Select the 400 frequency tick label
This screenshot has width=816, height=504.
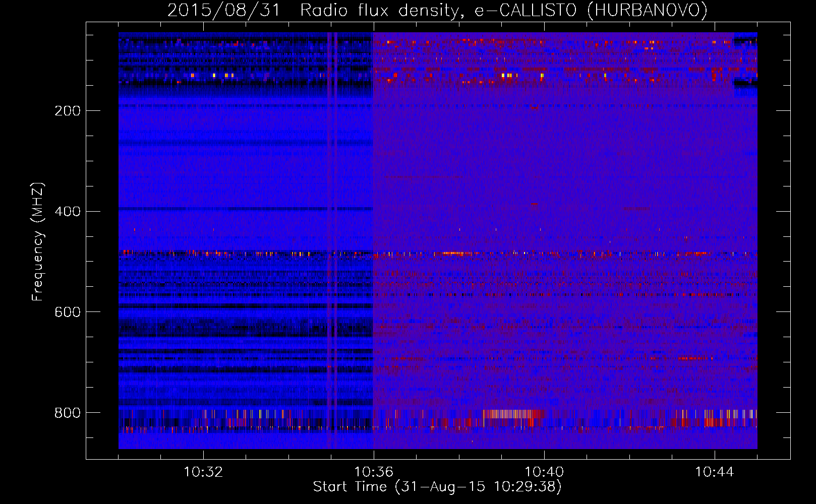click(x=67, y=212)
